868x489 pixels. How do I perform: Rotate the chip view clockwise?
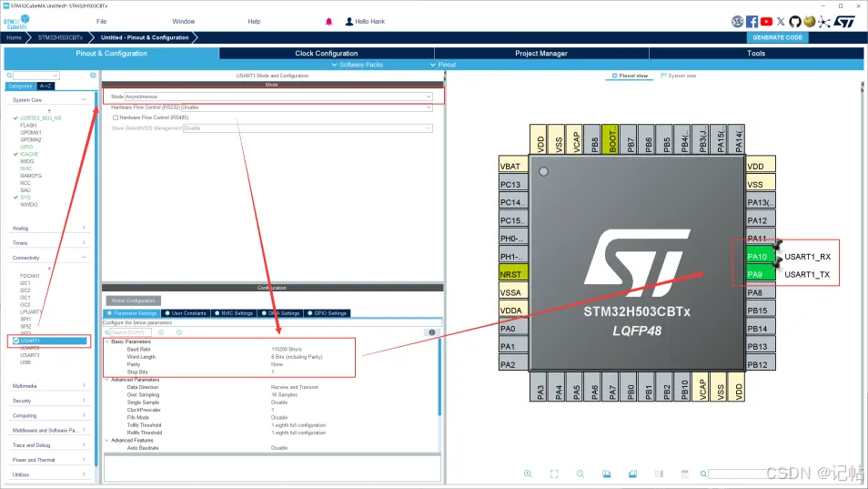(606, 474)
